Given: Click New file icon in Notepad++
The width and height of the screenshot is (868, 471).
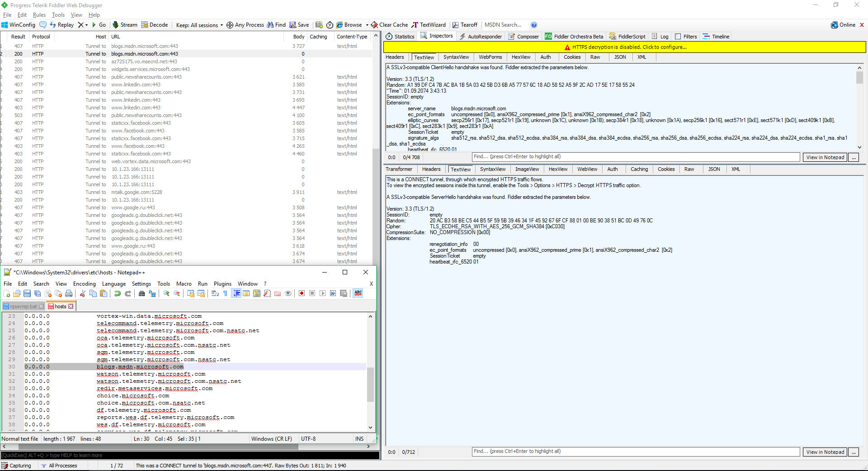Looking at the screenshot, I should point(6,293).
